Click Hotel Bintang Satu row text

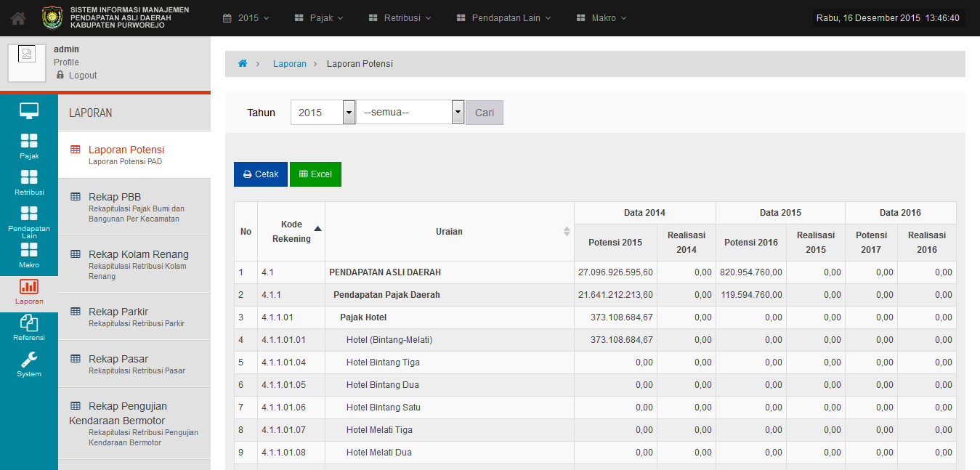pos(384,408)
